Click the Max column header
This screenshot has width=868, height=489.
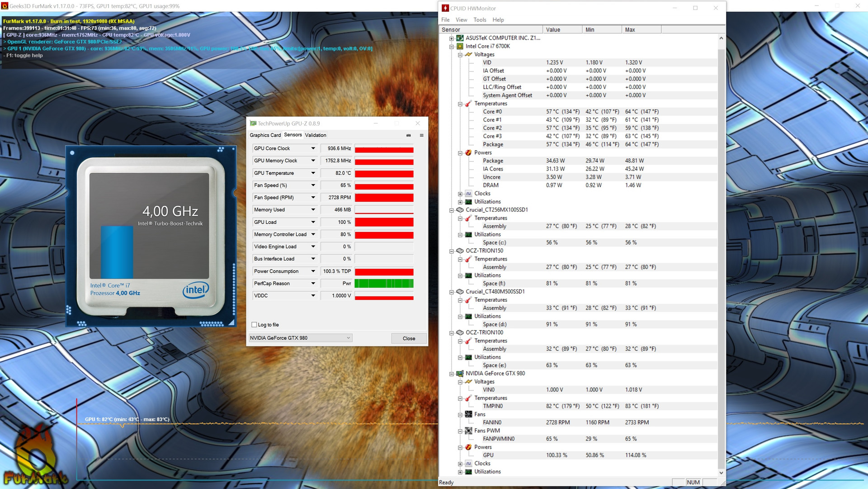click(641, 30)
